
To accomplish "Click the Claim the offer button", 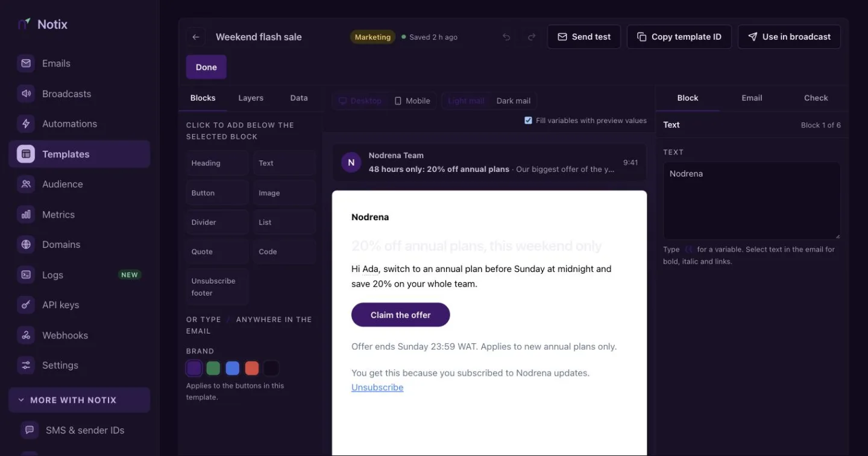I will click(x=401, y=315).
